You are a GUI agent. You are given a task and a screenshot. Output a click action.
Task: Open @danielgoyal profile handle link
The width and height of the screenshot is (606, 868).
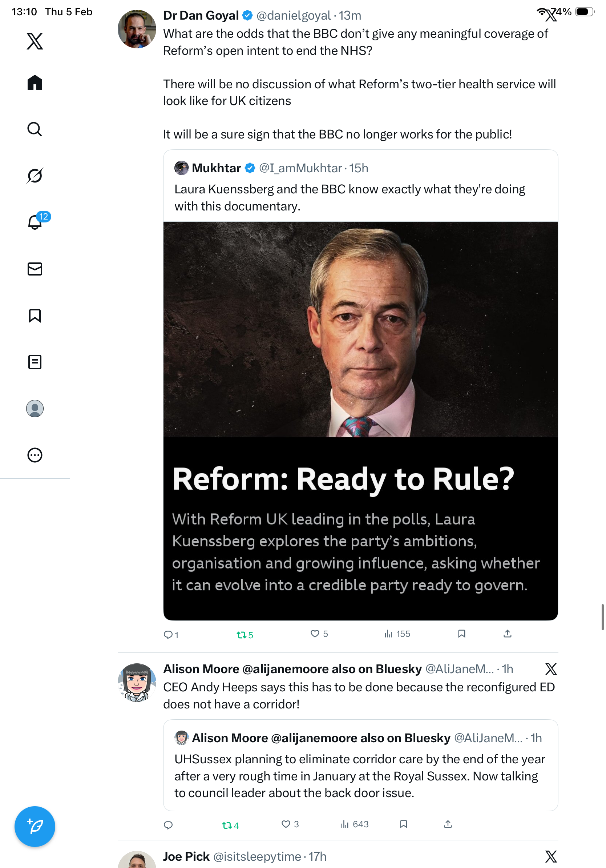click(x=293, y=16)
